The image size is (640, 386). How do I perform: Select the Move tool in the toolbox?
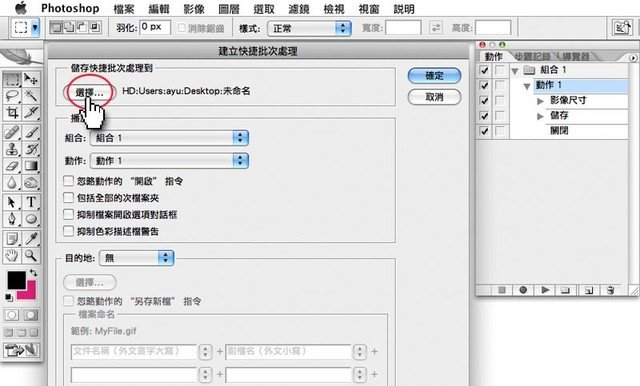point(31,79)
